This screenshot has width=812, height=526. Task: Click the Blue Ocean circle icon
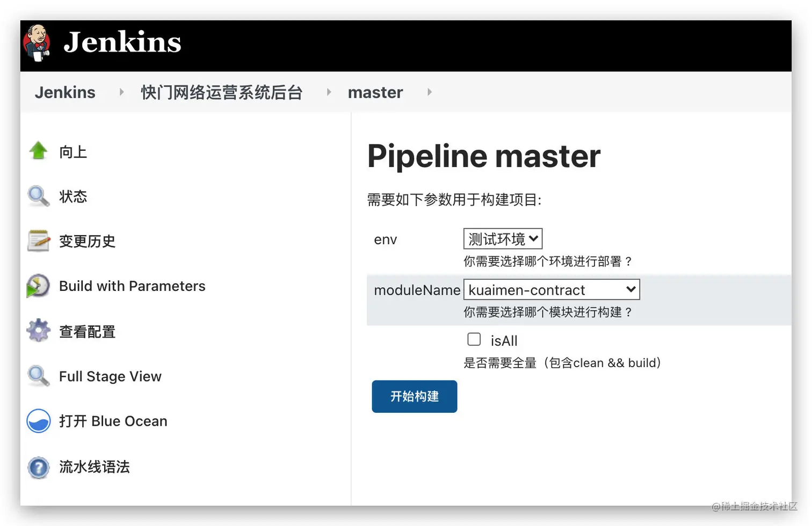click(39, 421)
